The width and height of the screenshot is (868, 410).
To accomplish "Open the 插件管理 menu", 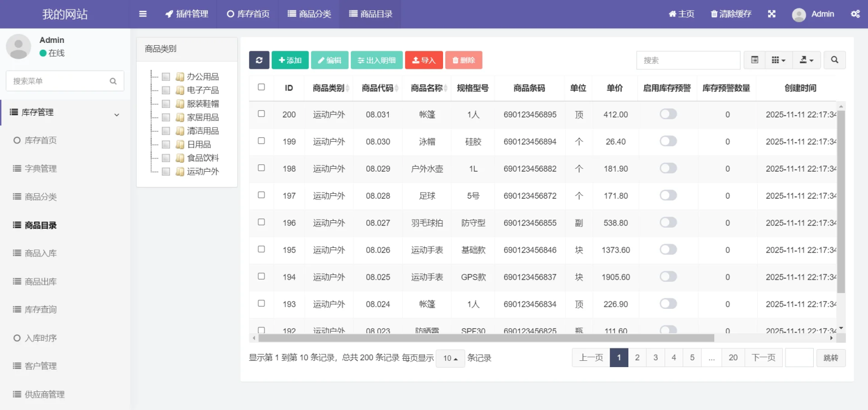I will [186, 14].
